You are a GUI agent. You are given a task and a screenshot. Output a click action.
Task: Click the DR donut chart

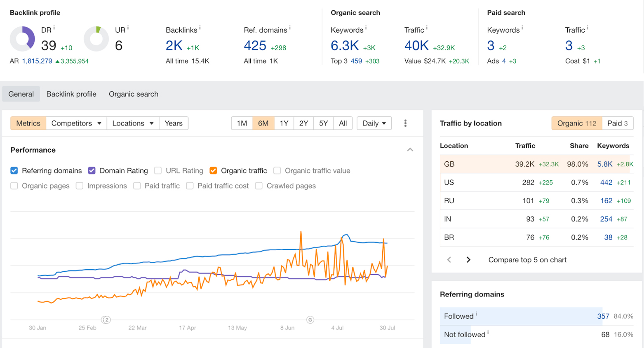[22, 39]
